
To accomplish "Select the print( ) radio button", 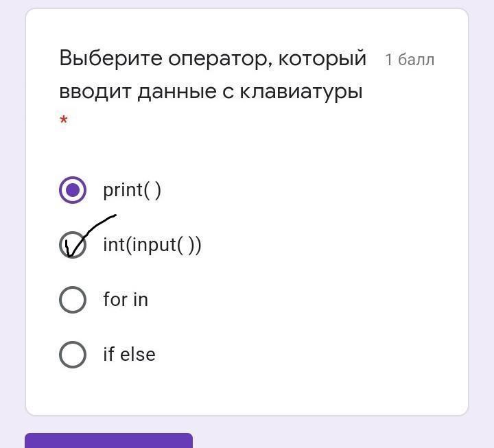I will 73,190.
